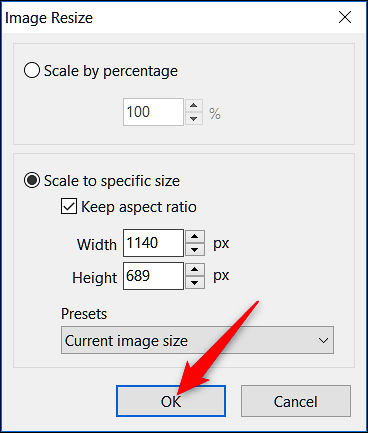
Task: Increment Height using its up arrow
Action: click(x=195, y=269)
